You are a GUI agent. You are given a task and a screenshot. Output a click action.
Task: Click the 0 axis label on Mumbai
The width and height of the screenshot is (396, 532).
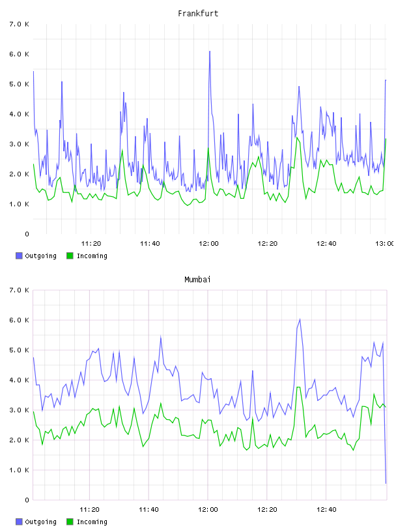27,500
